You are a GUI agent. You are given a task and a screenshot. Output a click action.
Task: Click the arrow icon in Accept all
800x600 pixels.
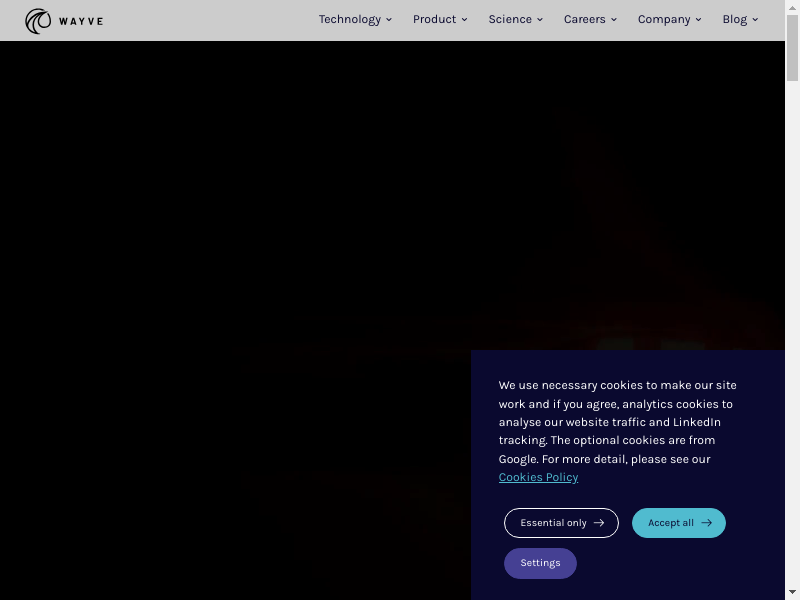pos(706,523)
